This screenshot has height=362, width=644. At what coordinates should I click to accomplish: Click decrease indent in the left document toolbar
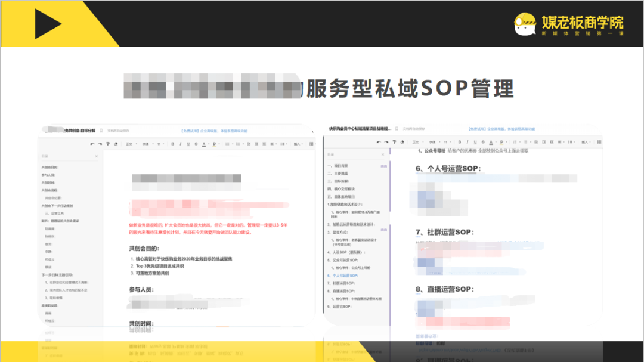(x=256, y=144)
